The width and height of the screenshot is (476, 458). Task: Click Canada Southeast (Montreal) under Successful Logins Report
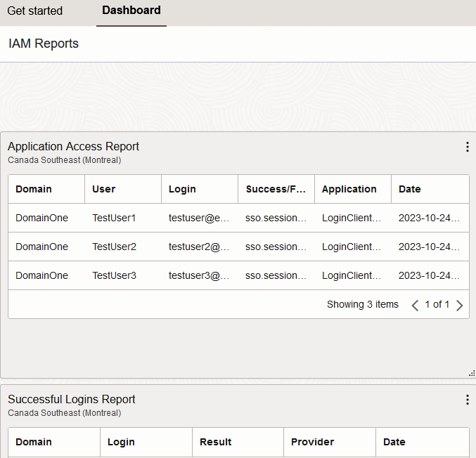(x=65, y=413)
